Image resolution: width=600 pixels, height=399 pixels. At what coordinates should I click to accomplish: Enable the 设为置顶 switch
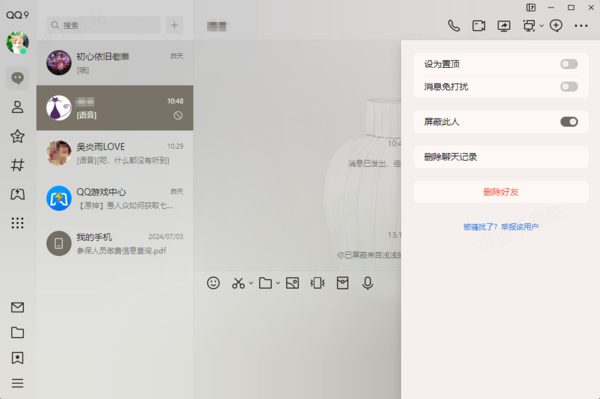569,64
